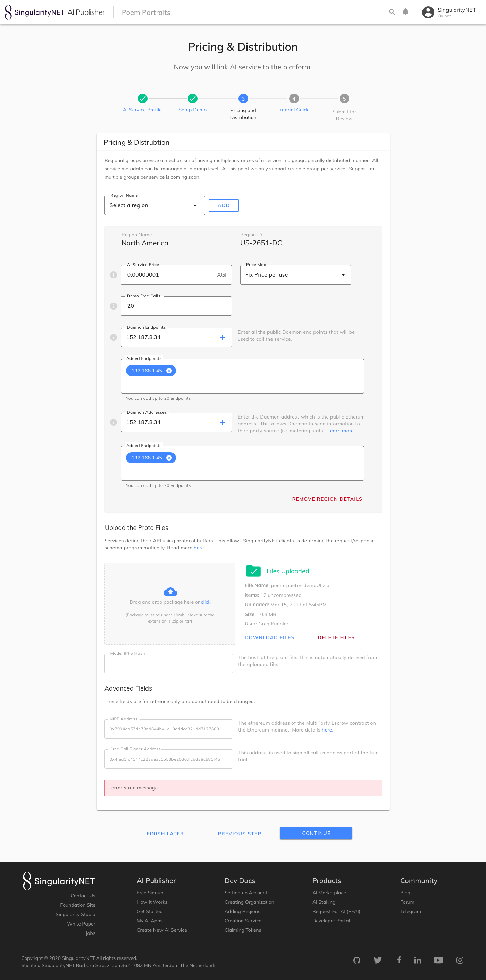This screenshot has width=486, height=980.
Task: Click DOWNLOAD FILES
Action: coord(269,637)
